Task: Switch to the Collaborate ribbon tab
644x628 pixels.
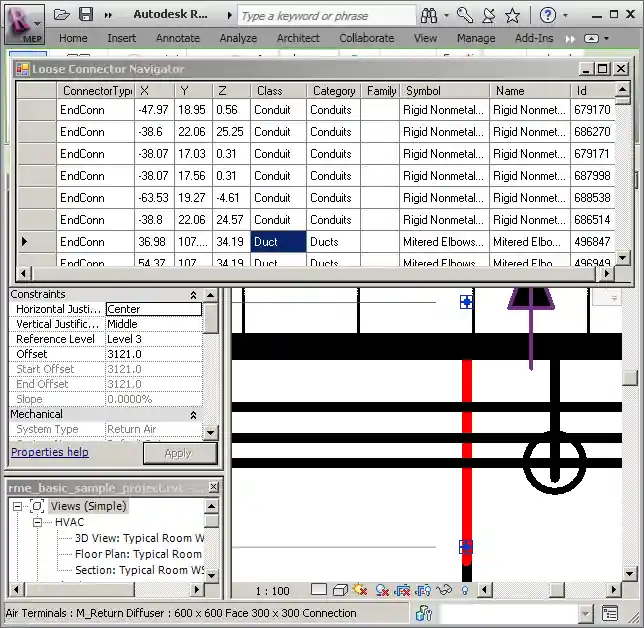Action: (x=366, y=38)
